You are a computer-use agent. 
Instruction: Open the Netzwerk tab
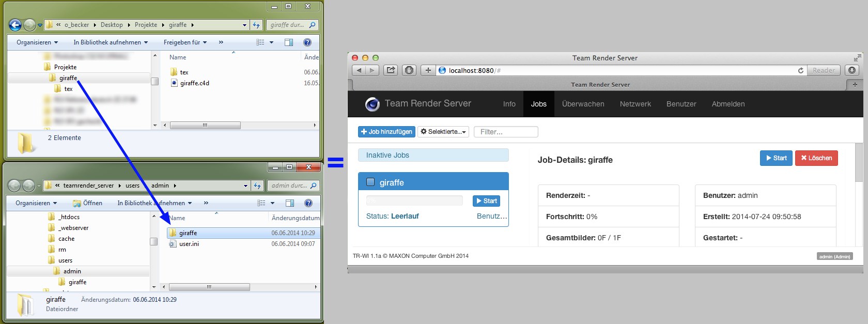pos(635,104)
